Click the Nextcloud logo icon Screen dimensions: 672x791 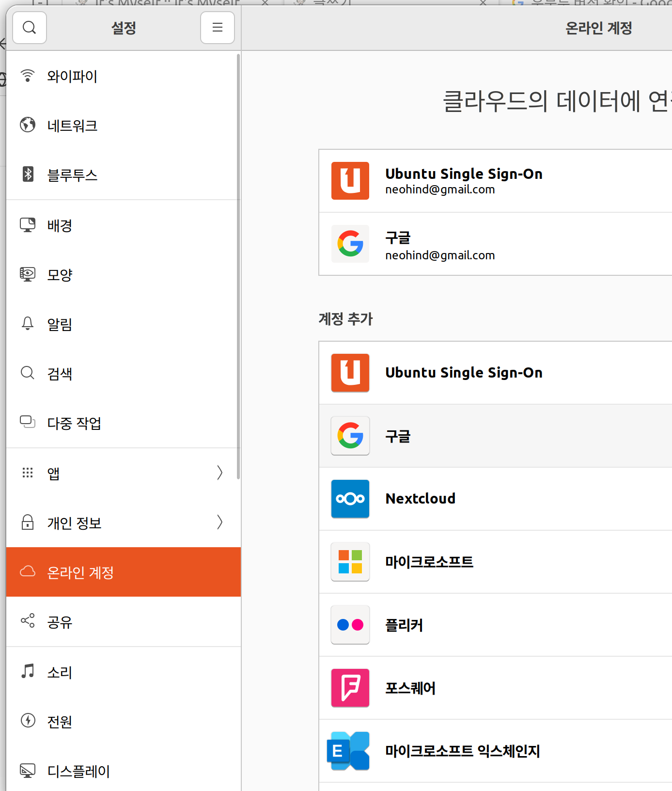350,499
